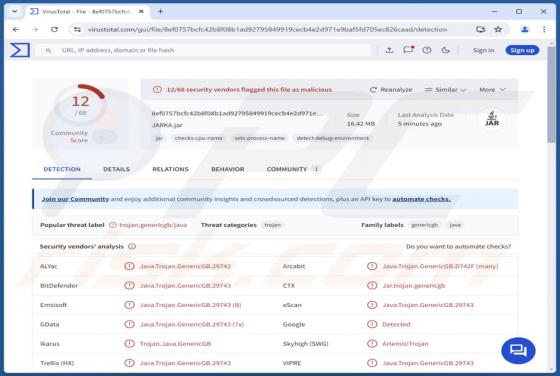Switch to the COMMUNITY tab
560x376 pixels.
click(293, 169)
